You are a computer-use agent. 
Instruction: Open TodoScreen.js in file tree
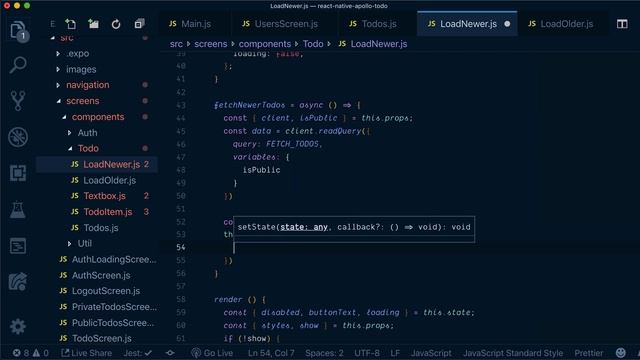[x=102, y=338]
